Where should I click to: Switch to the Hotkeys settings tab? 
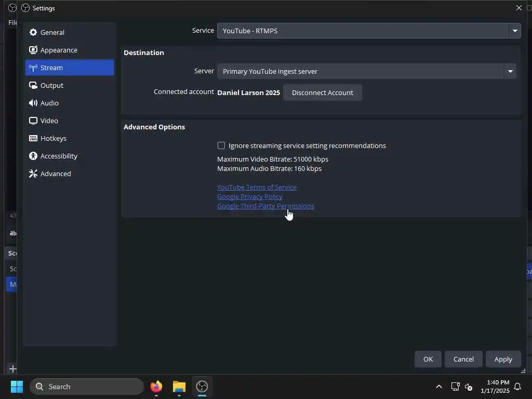(70, 138)
